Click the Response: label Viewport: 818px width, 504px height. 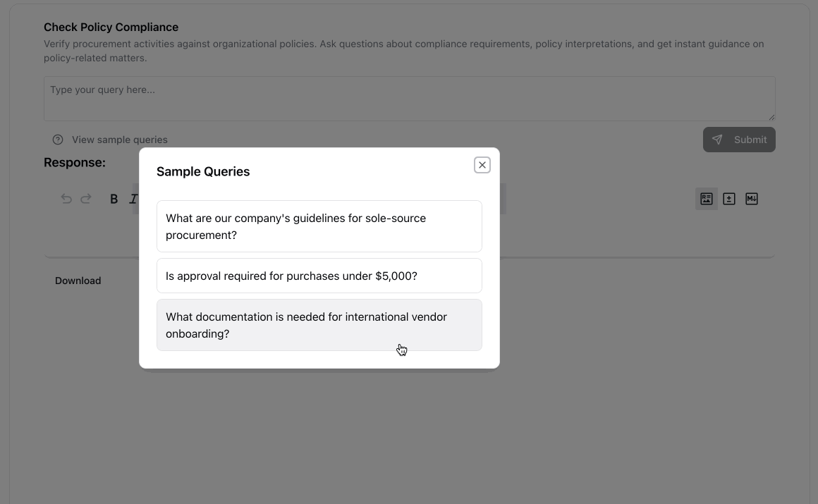75,163
